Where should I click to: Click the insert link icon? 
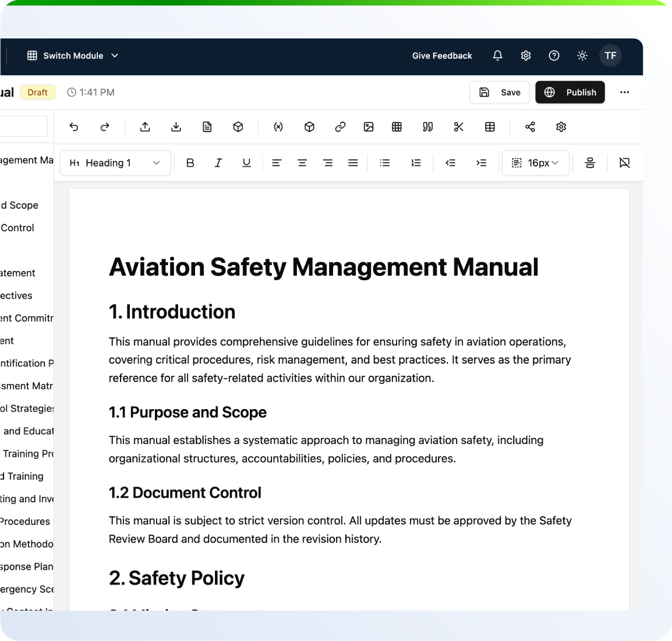pyautogui.click(x=340, y=127)
